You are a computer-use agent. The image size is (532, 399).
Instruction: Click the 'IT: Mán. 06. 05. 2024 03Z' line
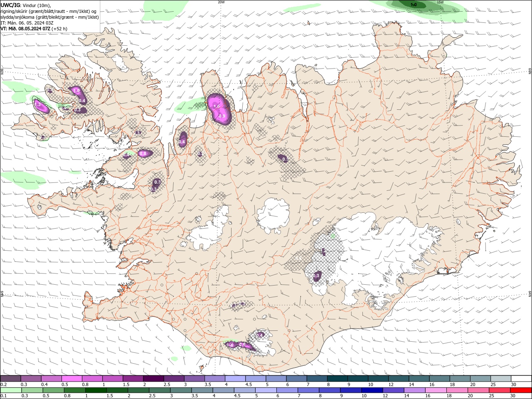pyautogui.click(x=27, y=23)
